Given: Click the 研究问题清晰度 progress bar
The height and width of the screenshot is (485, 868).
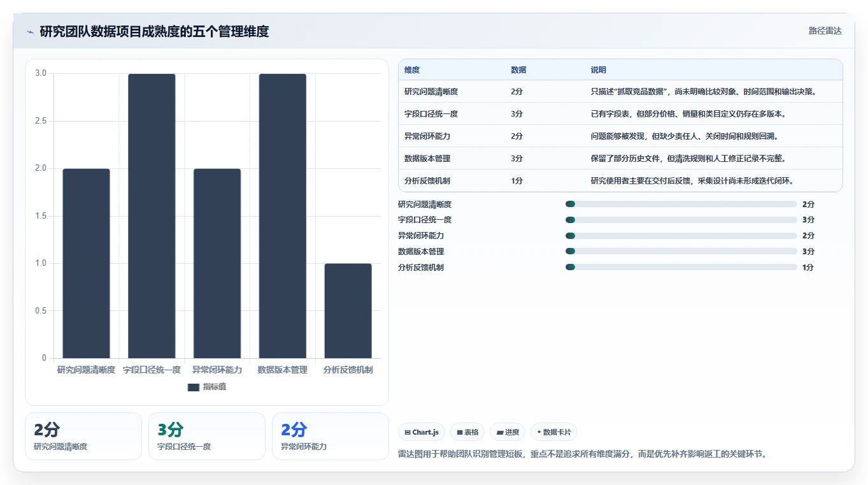Looking at the screenshot, I should 681,204.
